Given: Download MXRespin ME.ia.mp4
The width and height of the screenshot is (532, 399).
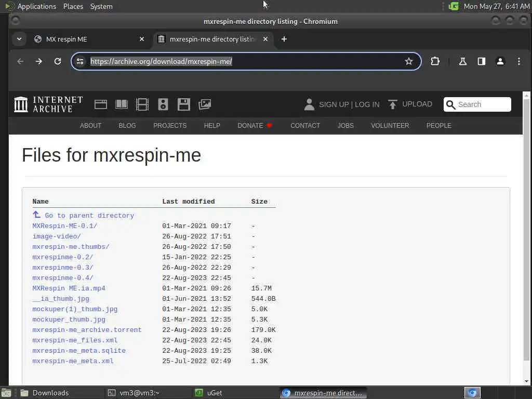Looking at the screenshot, I should [x=69, y=288].
